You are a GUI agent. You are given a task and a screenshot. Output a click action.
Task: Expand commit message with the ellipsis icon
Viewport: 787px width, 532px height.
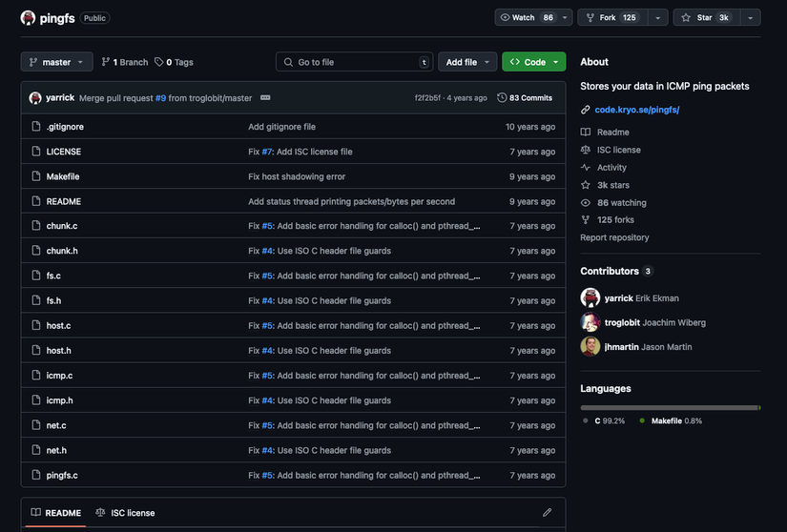click(x=265, y=98)
